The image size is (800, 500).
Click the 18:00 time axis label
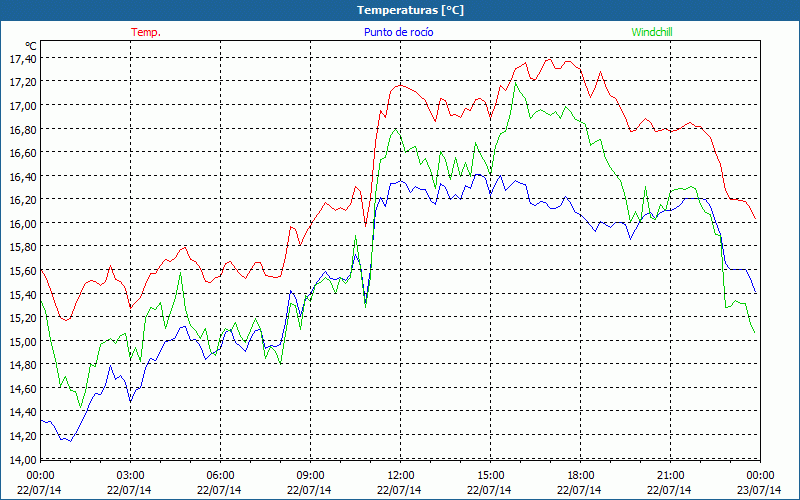coord(581,476)
